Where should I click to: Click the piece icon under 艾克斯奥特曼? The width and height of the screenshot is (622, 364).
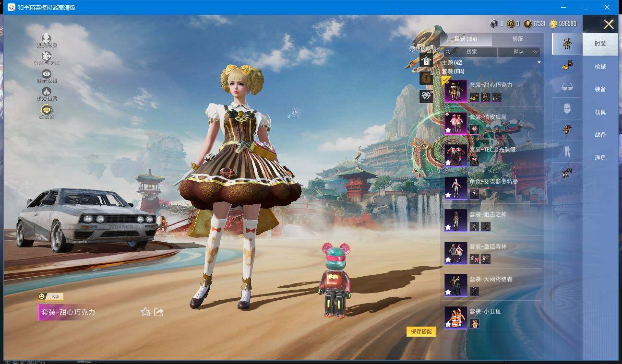(474, 194)
